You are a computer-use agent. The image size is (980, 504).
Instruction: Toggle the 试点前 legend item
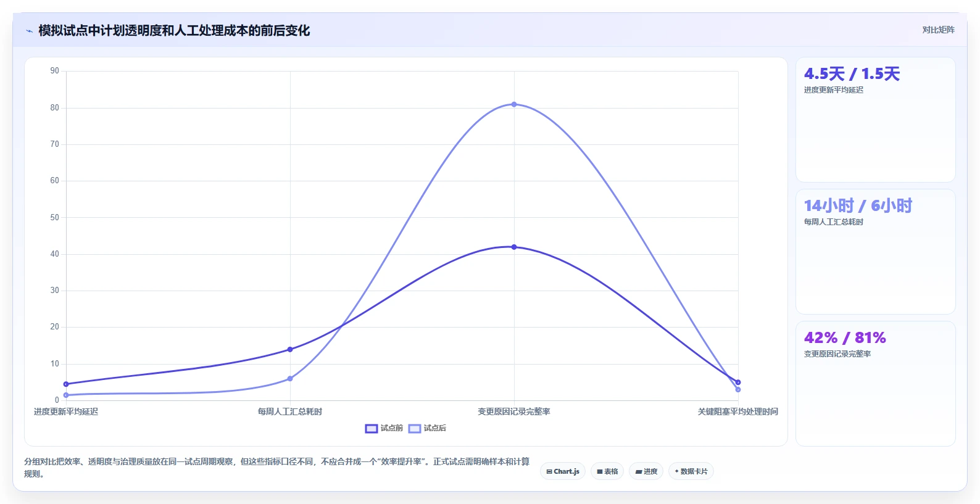[x=384, y=428]
